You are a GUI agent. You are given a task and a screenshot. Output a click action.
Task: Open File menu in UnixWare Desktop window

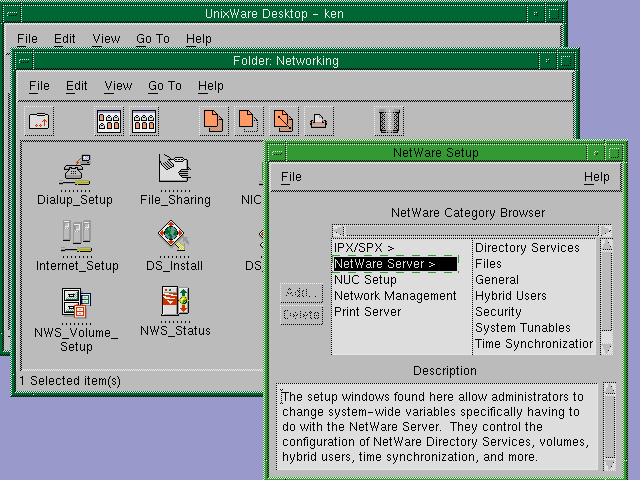(27, 39)
